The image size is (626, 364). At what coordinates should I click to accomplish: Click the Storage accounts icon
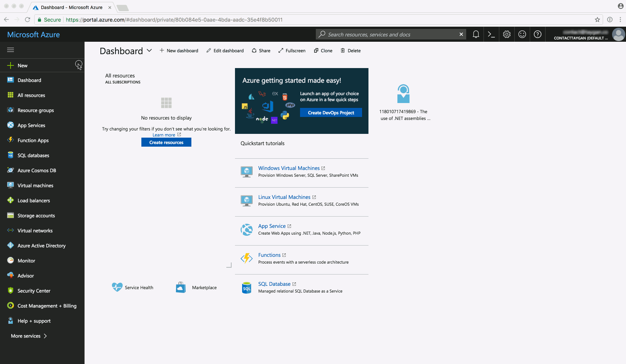click(x=11, y=215)
